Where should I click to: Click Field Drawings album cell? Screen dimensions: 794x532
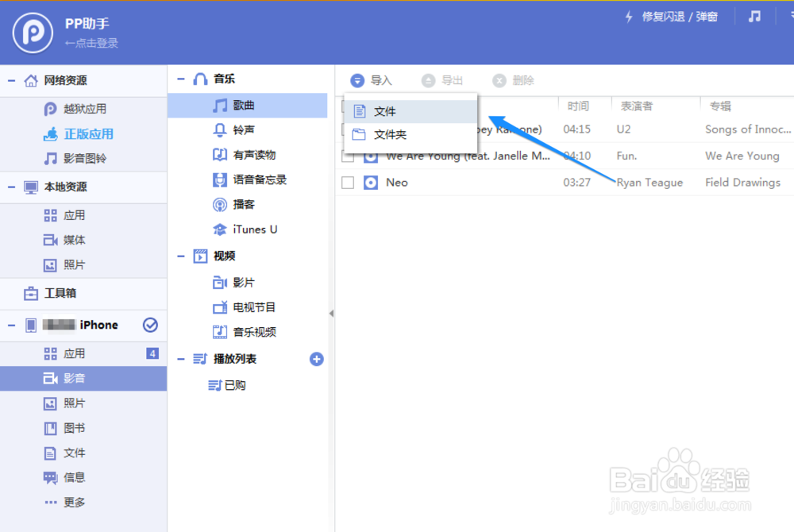(x=743, y=183)
